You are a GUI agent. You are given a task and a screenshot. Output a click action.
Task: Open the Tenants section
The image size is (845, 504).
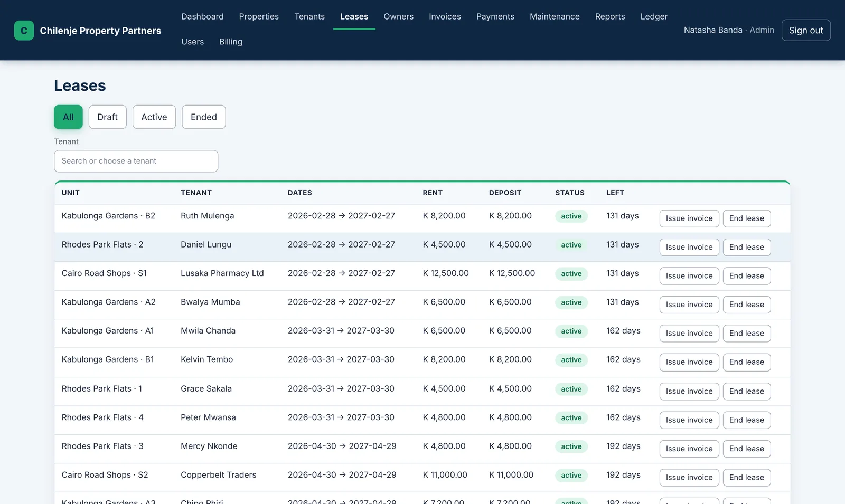click(309, 16)
